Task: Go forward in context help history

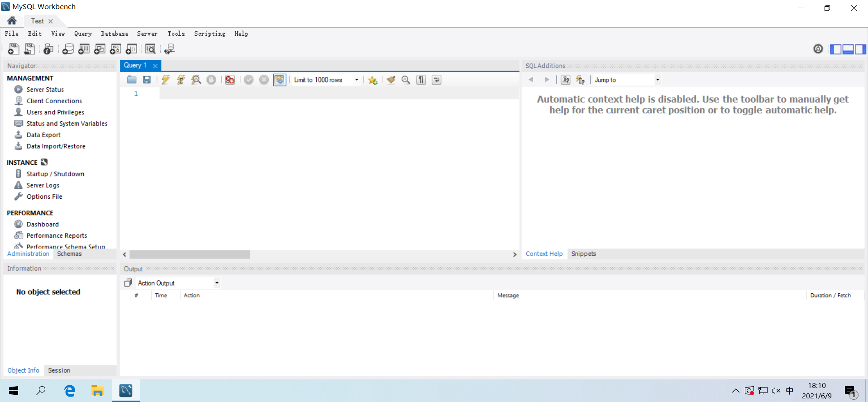Action: click(x=547, y=80)
